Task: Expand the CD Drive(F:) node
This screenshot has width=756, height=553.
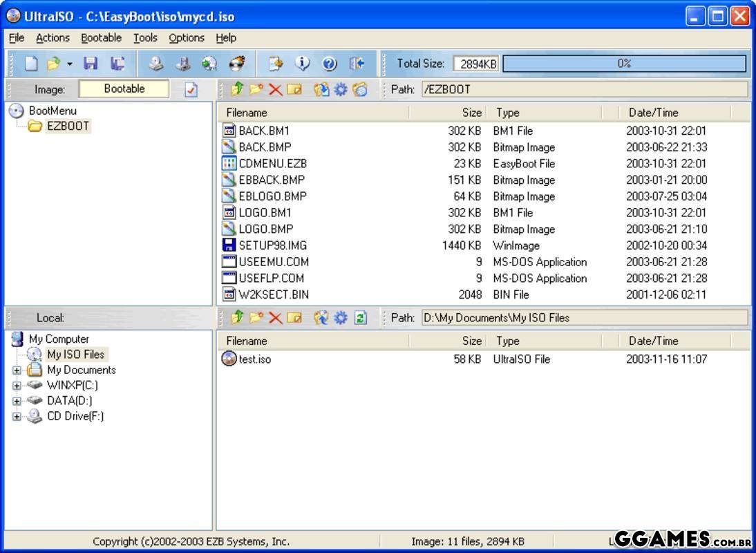Action: pyautogui.click(x=17, y=416)
